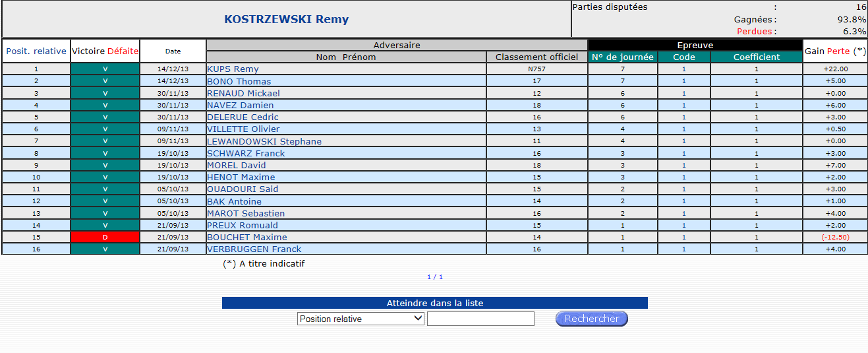Open player link BONO Thomas
Image resolution: width=868 pixels, height=353 pixels.
click(x=239, y=81)
